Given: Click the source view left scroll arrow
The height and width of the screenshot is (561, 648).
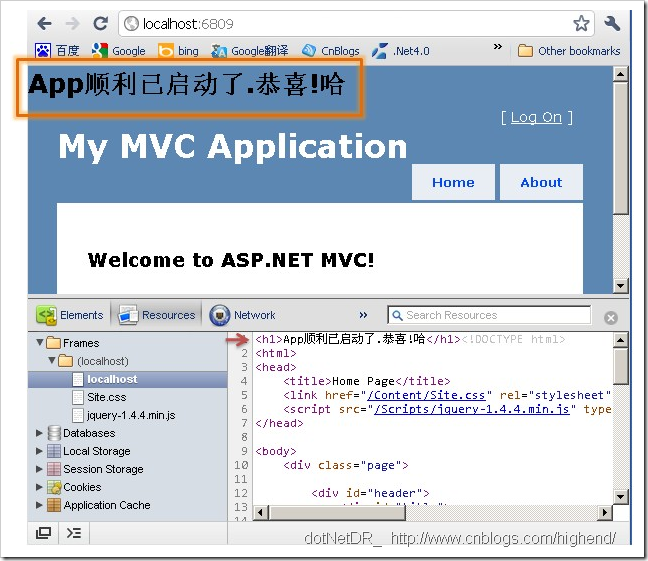Looking at the screenshot, I should (x=260, y=513).
